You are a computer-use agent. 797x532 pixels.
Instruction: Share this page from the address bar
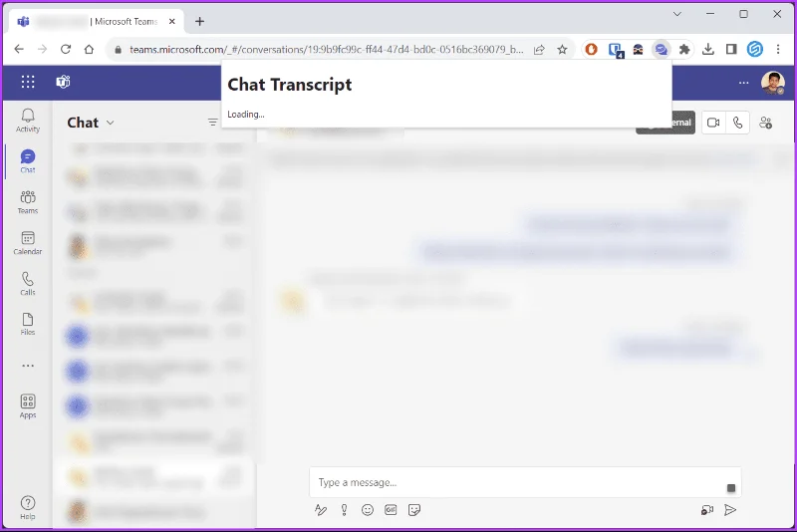tap(539, 49)
